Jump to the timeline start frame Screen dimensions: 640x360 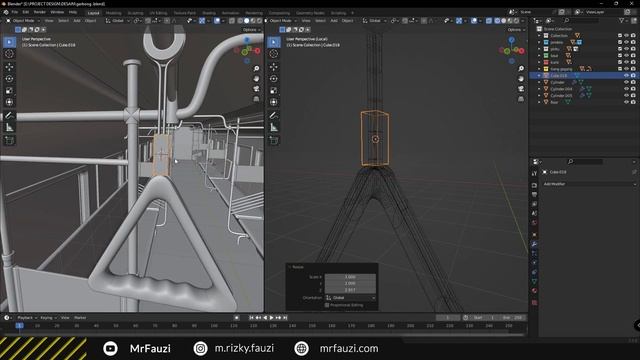point(251,318)
